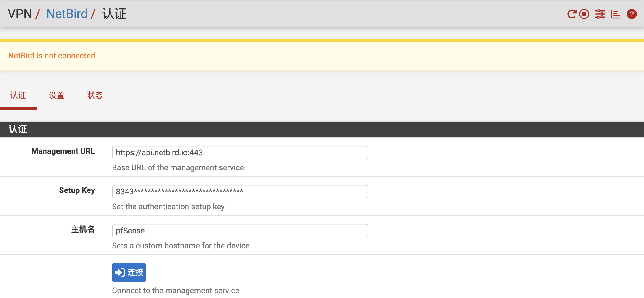Click 'Connect to the management service' text
This screenshot has height=298, width=644.
click(176, 291)
